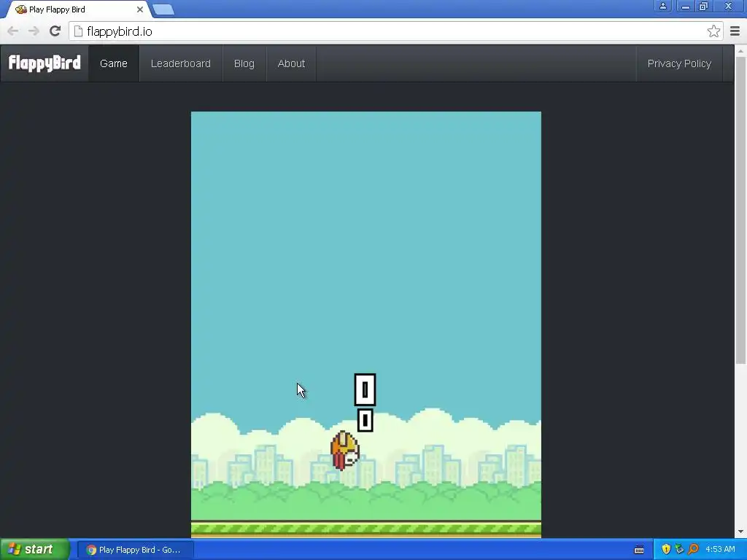Open the Windows start menu

coord(34,549)
